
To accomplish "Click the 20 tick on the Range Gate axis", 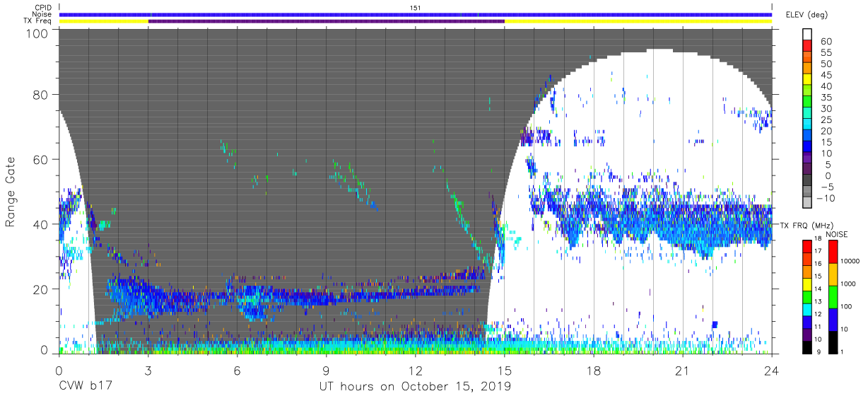I will [40, 289].
